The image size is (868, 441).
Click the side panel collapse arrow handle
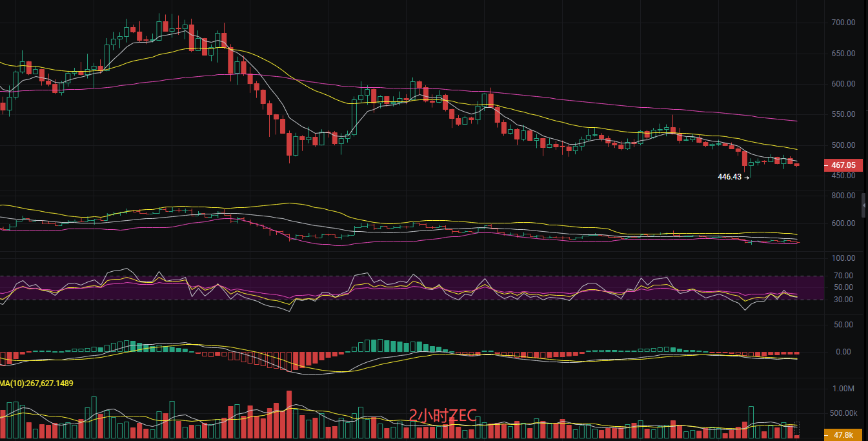coord(864,206)
